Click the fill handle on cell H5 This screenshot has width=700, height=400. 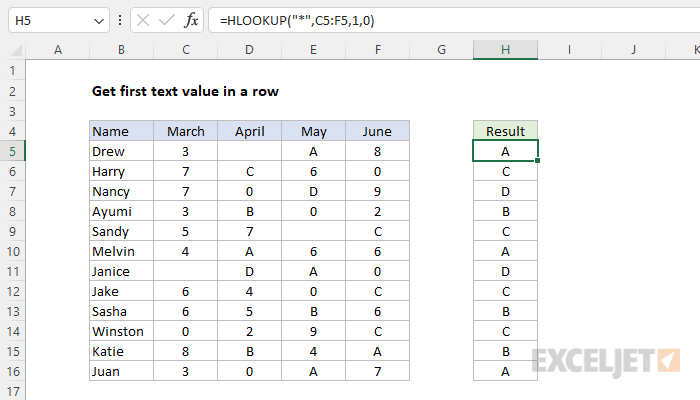pyautogui.click(x=538, y=161)
